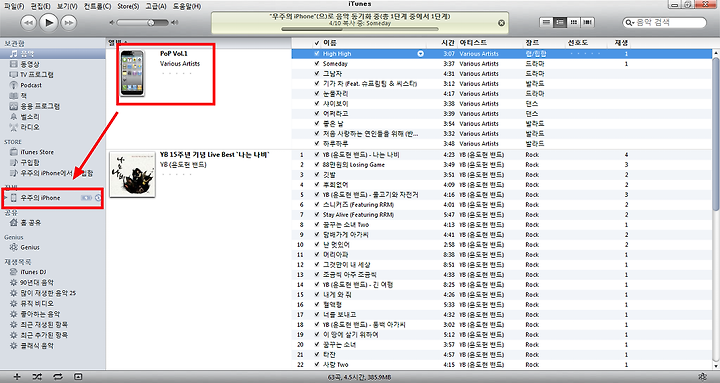
Task: Open Genius sidebar icon at bottom right
Action: coord(703,377)
